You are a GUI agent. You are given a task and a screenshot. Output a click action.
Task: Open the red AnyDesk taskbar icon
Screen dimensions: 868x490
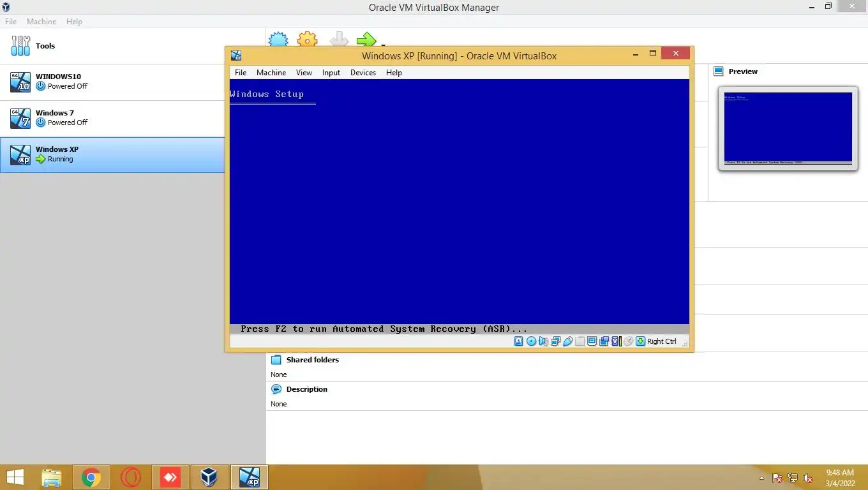[x=170, y=477]
